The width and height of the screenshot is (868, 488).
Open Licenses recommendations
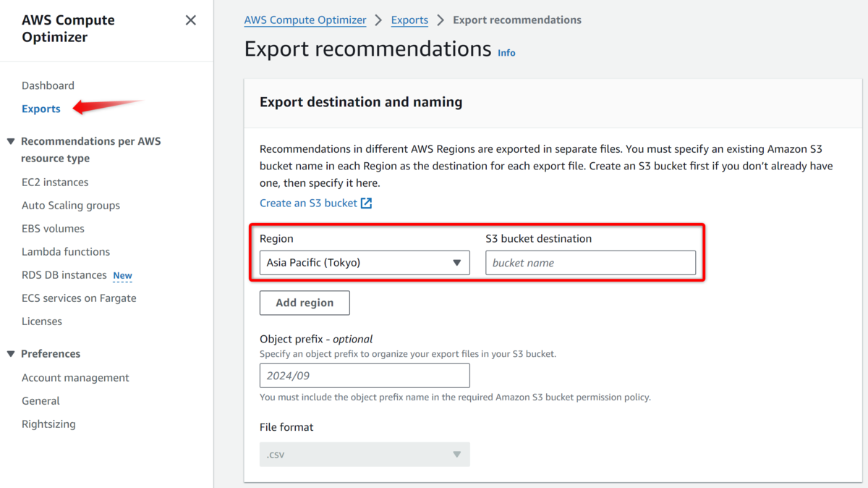42,321
